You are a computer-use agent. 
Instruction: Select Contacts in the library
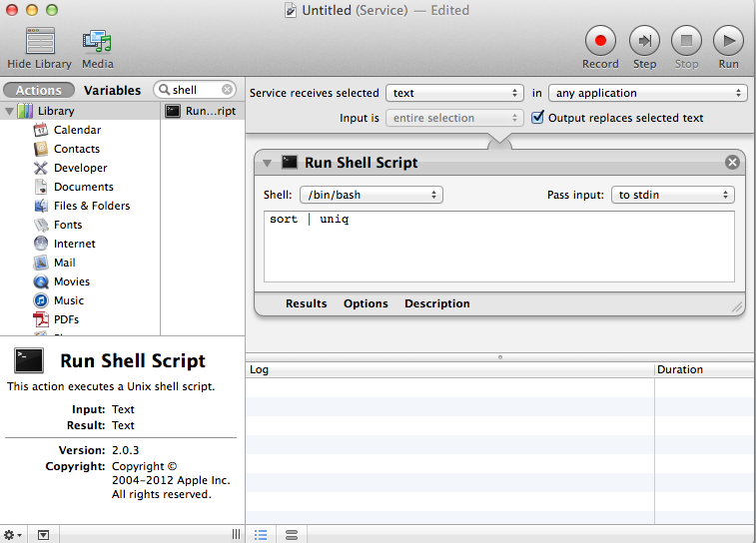(77, 149)
